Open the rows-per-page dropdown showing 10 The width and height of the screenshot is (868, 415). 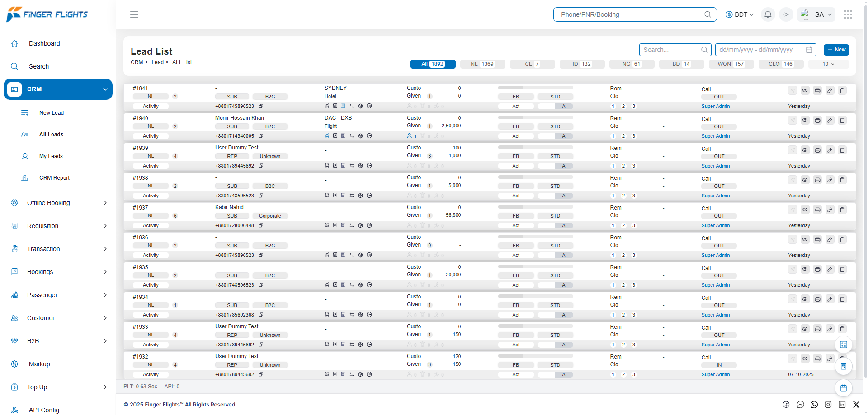(828, 64)
